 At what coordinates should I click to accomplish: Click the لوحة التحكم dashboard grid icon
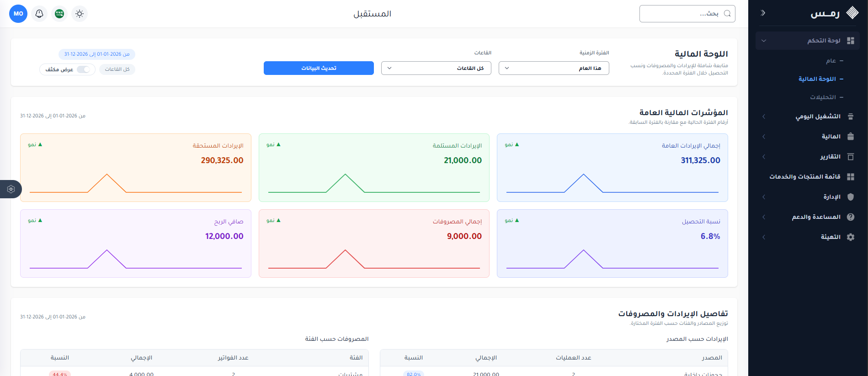[851, 41]
